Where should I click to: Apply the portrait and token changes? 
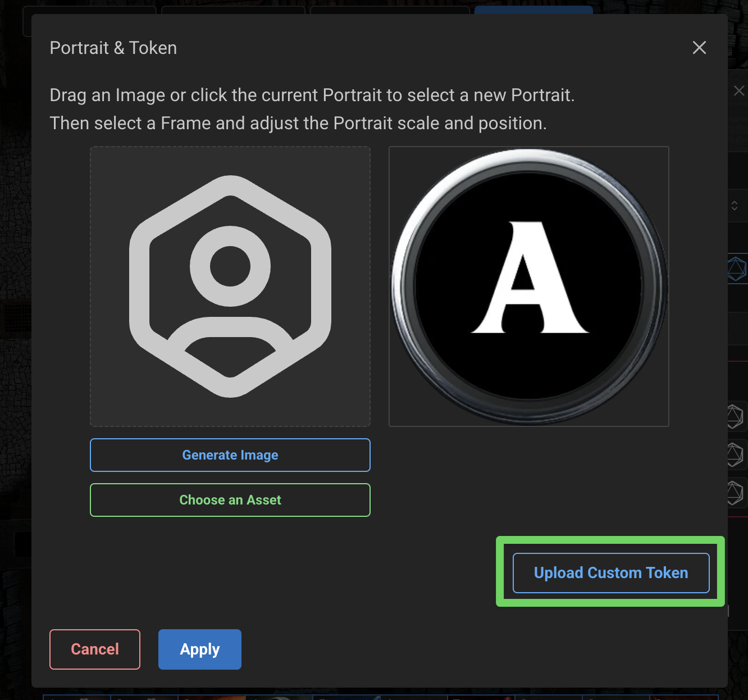tap(199, 649)
